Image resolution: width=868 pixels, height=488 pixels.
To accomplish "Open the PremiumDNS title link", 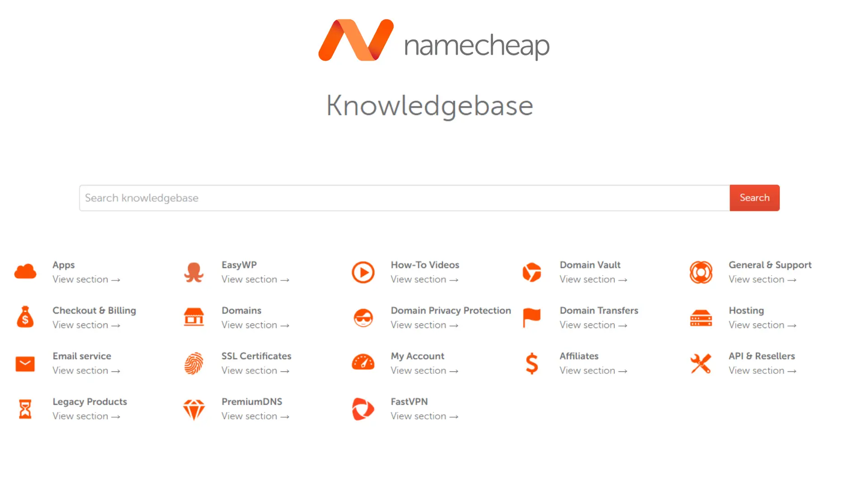I will coord(252,402).
